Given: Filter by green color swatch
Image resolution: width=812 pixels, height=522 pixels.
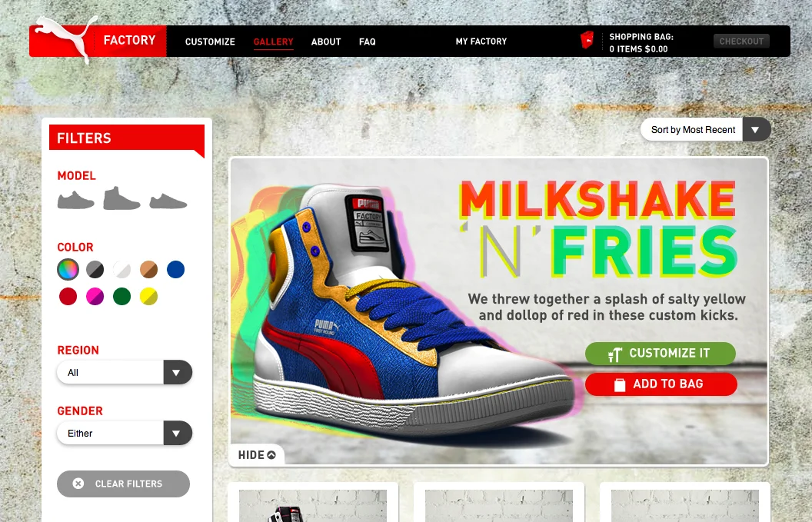Looking at the screenshot, I should coord(121,296).
